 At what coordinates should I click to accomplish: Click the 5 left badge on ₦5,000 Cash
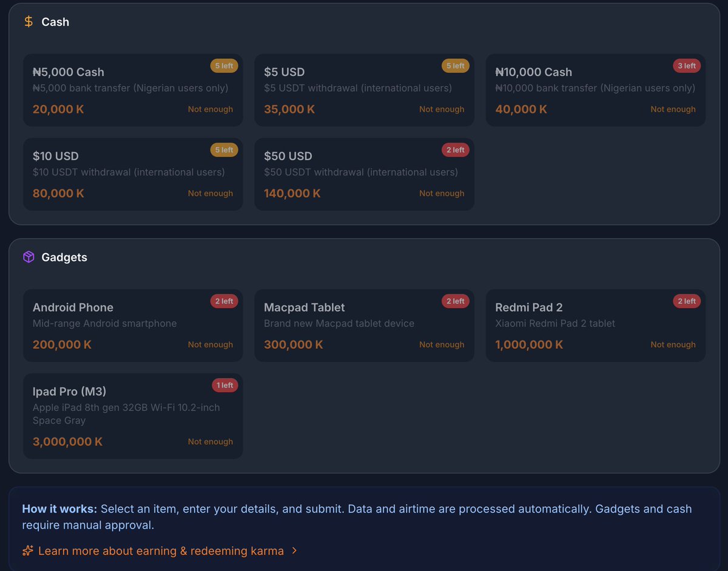(x=224, y=66)
